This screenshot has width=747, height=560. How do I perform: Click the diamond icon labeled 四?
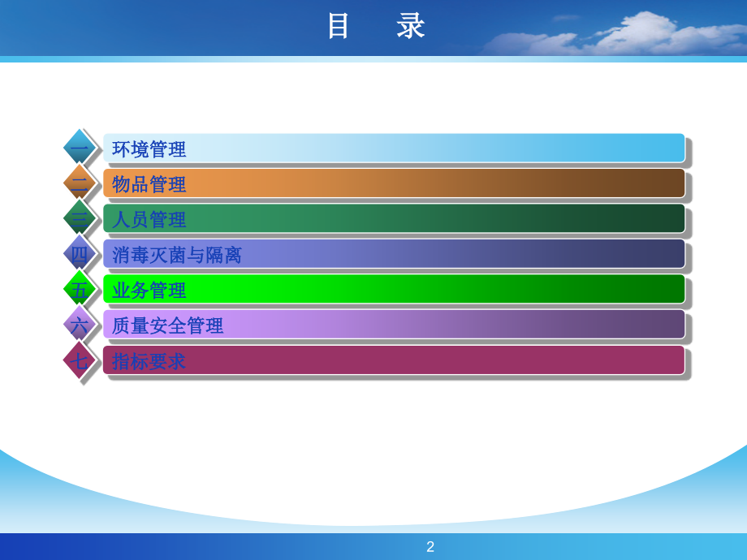(x=79, y=252)
